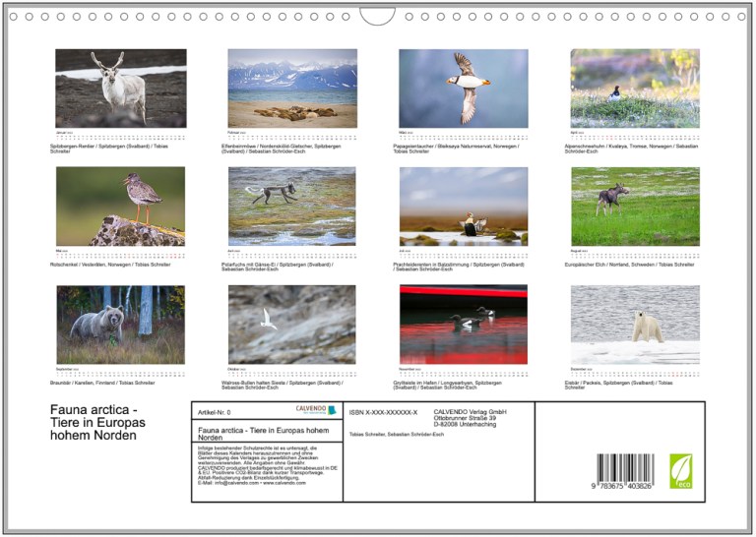Open the arctic fox with goose photo
The height and width of the screenshot is (537, 756).
pos(292,206)
